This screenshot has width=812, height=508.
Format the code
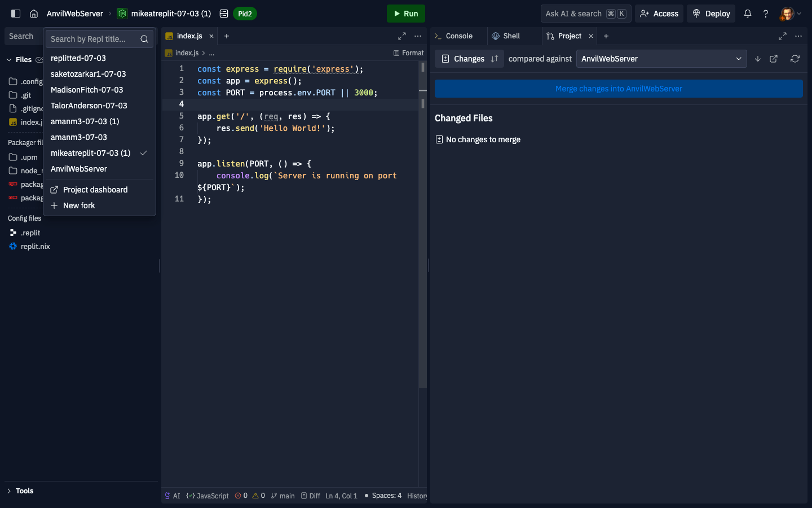point(409,53)
